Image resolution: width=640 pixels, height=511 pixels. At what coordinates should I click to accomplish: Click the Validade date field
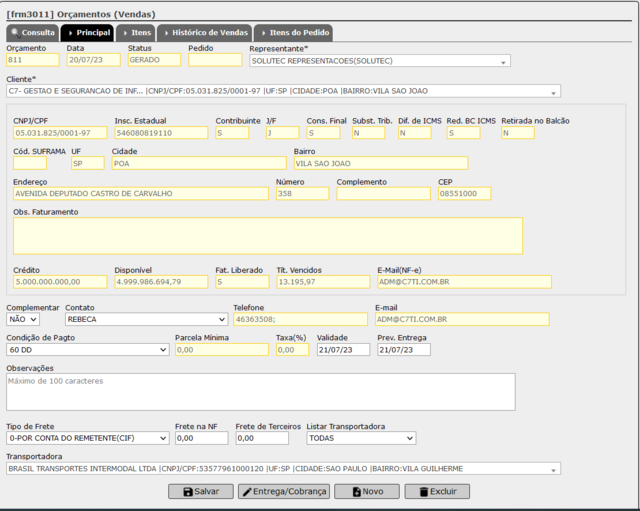coord(343,350)
